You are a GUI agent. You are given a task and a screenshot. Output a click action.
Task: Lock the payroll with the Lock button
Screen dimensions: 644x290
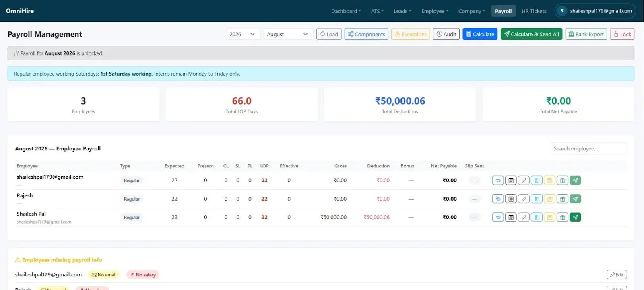point(622,34)
